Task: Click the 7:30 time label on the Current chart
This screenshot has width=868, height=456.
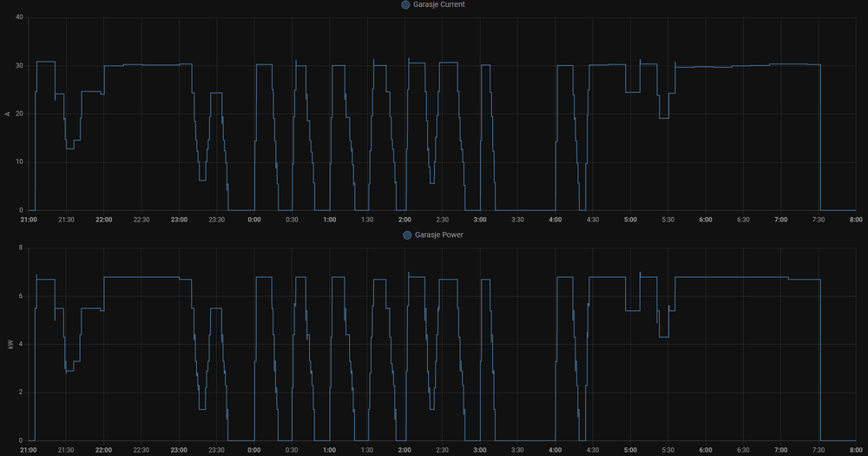Action: (x=819, y=220)
